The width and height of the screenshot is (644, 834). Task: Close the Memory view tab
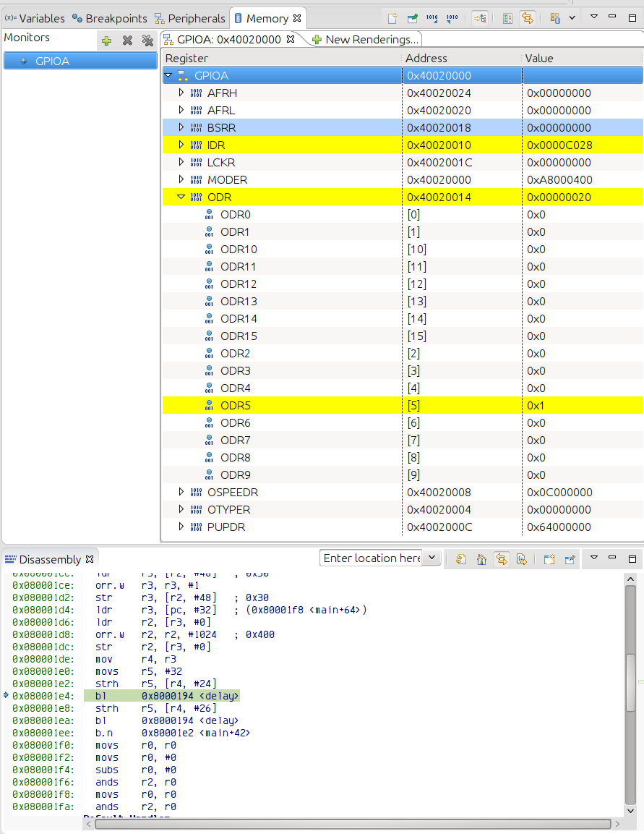pyautogui.click(x=297, y=18)
